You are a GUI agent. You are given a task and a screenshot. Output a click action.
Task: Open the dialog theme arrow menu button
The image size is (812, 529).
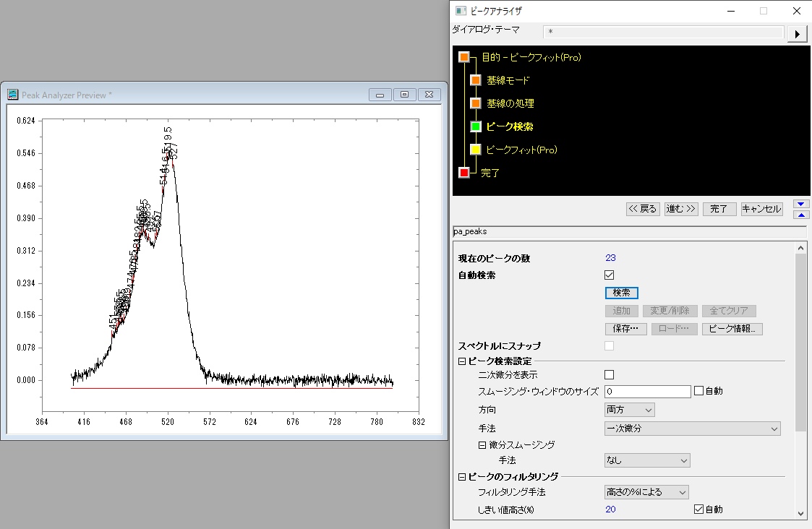(797, 34)
